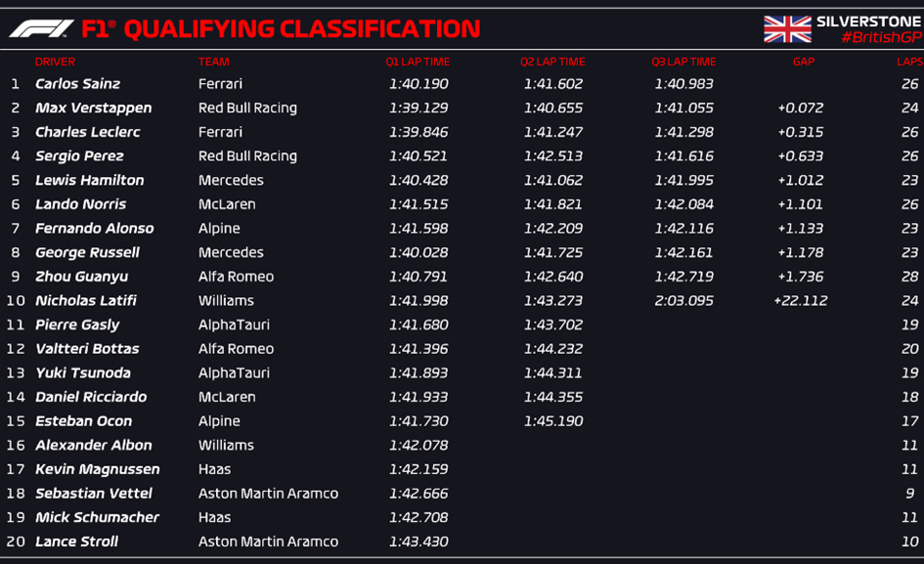Select Mick Schumacher's driver name

[97, 517]
